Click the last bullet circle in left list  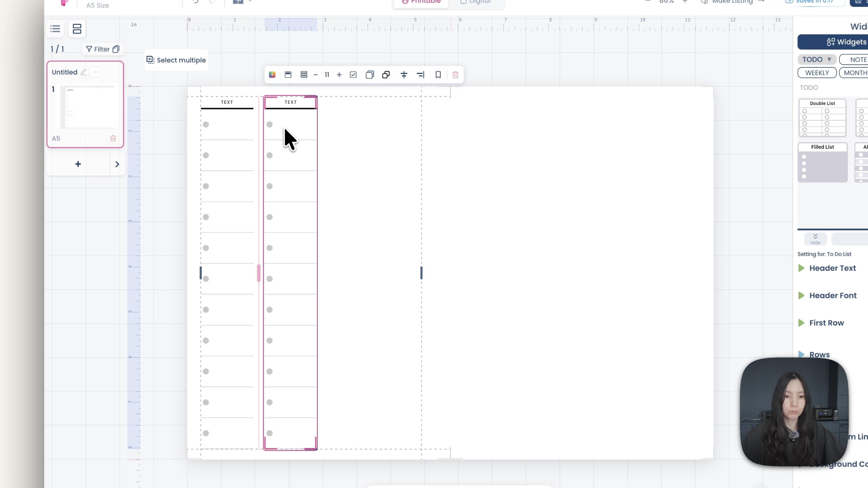point(206,433)
